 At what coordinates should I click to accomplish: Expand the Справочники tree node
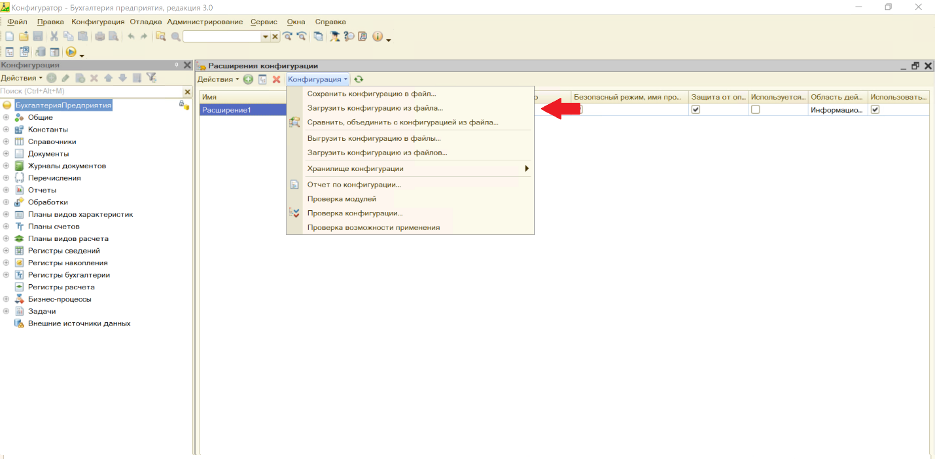[x=6, y=142]
